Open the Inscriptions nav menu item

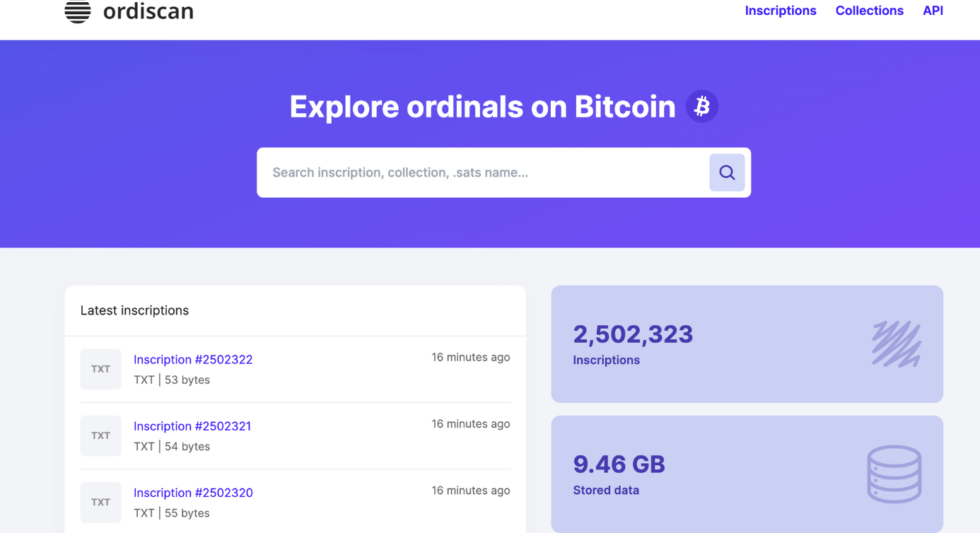pos(781,11)
